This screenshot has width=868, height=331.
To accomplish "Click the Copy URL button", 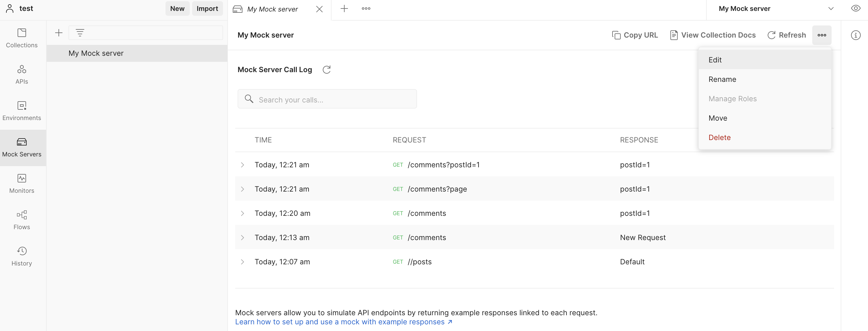I will (635, 35).
